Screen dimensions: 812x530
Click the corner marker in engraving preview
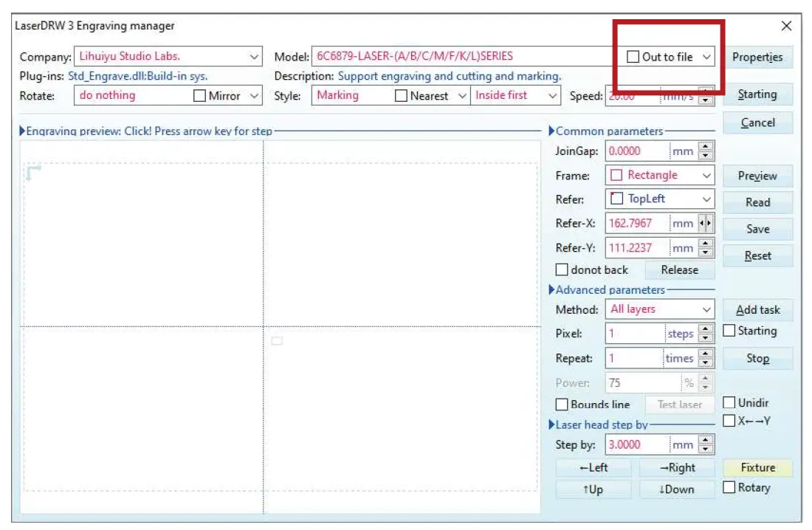[x=33, y=173]
